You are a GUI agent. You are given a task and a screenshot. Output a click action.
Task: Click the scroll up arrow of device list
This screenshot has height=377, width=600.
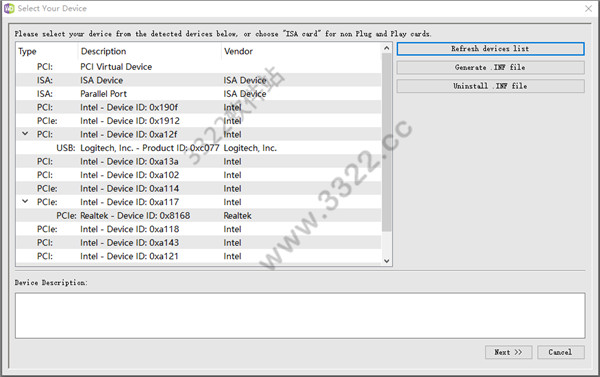(386, 48)
